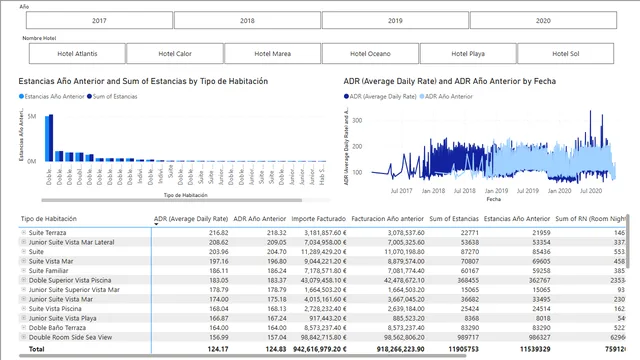The image size is (640, 360).
Task: Sort by ADR (Average Daily Rate) column header
Action: 191,219
